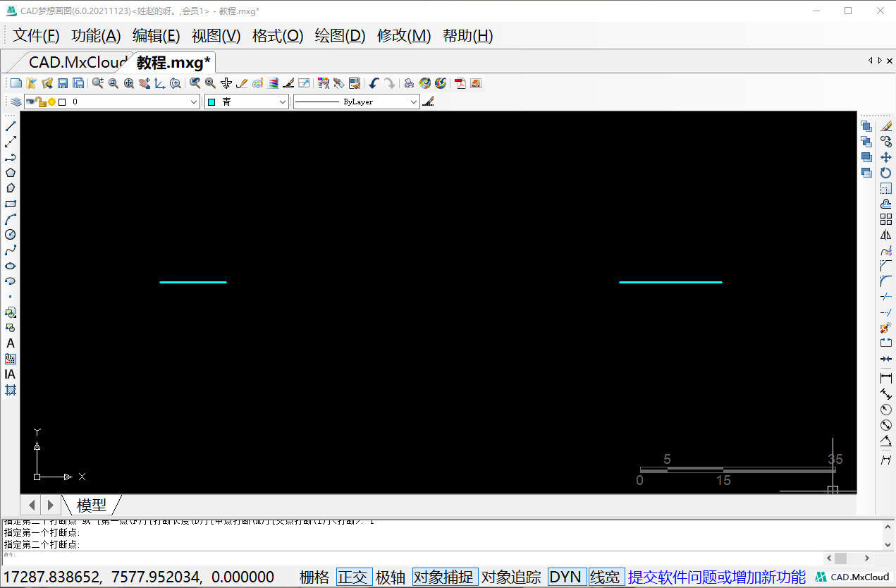896x588 pixels.
Task: Toggle 对象追踪 object tracking
Action: click(512, 577)
